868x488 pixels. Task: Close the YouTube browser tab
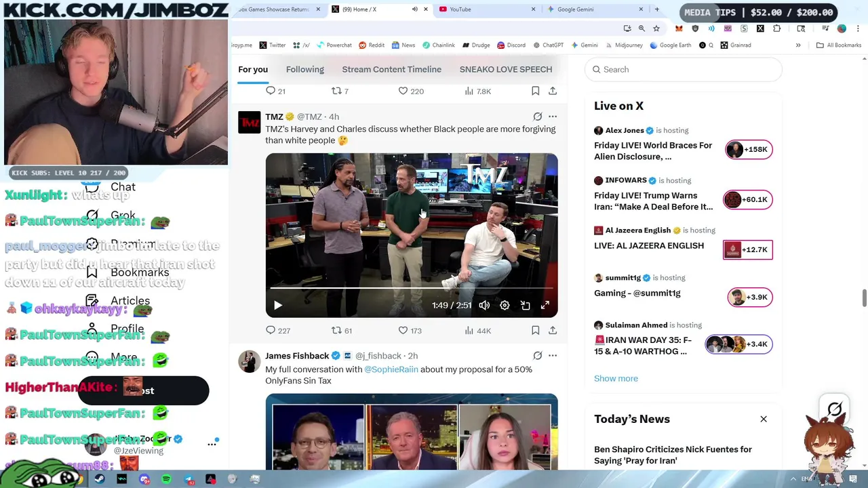point(533,9)
